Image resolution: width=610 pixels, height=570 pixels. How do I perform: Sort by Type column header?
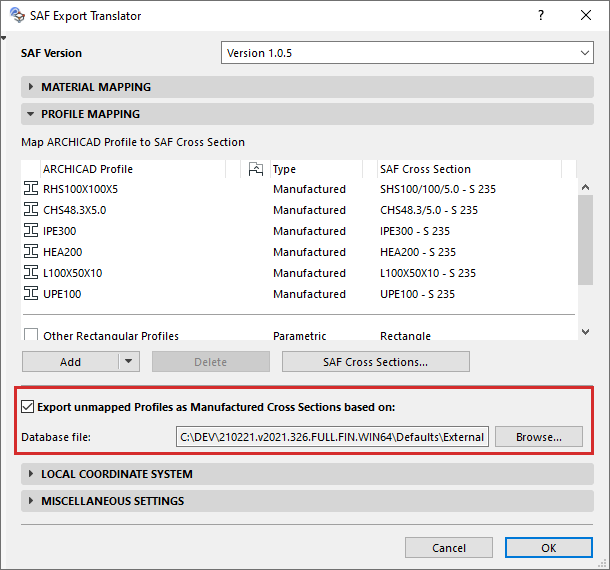[x=316, y=169]
